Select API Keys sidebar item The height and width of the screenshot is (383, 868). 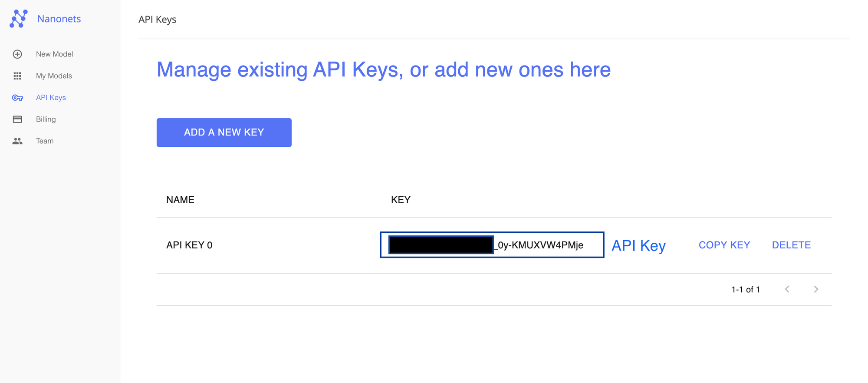click(x=51, y=98)
